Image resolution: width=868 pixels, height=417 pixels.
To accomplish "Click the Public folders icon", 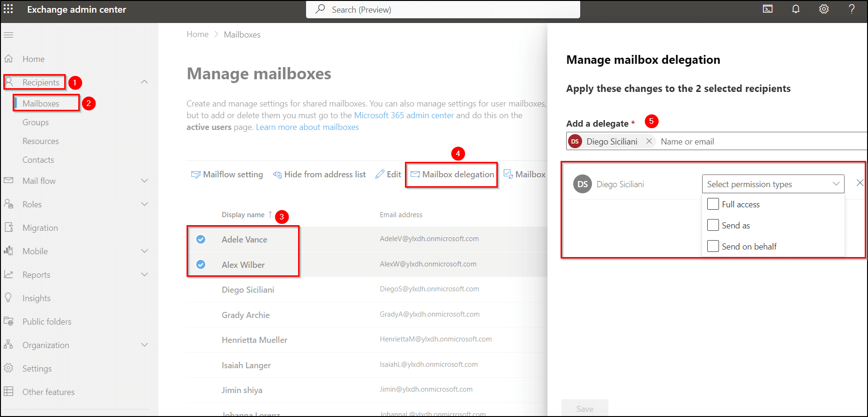I will (8, 321).
